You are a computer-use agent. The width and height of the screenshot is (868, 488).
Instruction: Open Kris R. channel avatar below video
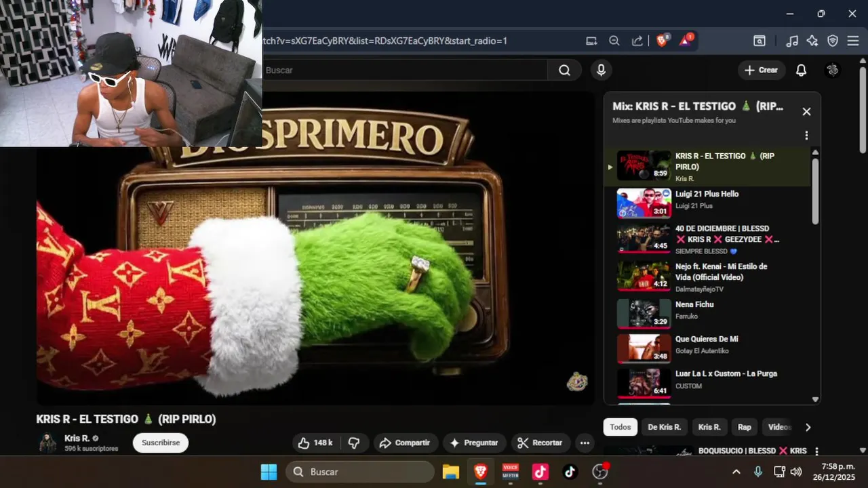point(47,443)
